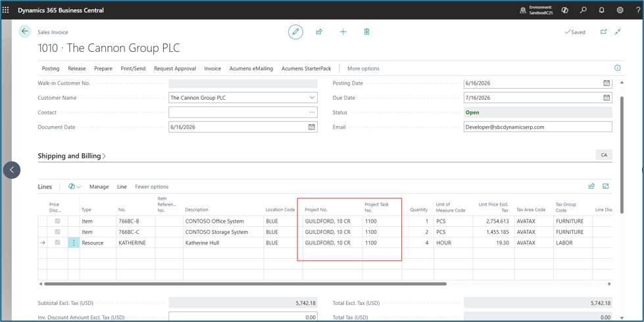Click the CA summary button
The width and height of the screenshot is (644, 322).
[604, 155]
